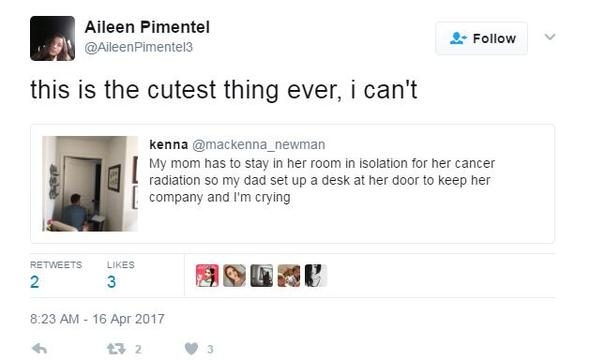Open first liker's pink avatar
The width and height of the screenshot is (590, 360).
coord(207,275)
